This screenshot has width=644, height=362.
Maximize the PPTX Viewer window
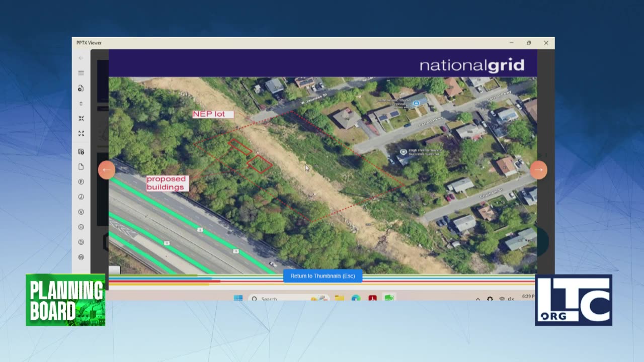tap(528, 43)
